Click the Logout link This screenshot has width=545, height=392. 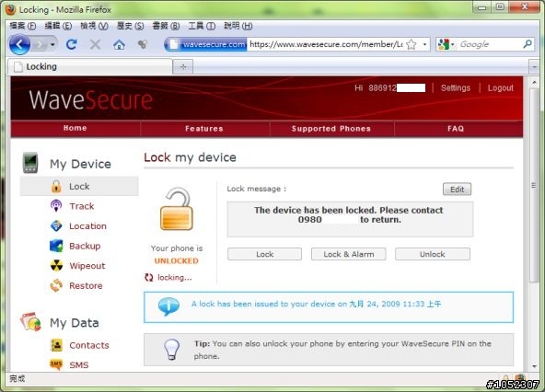(500, 88)
